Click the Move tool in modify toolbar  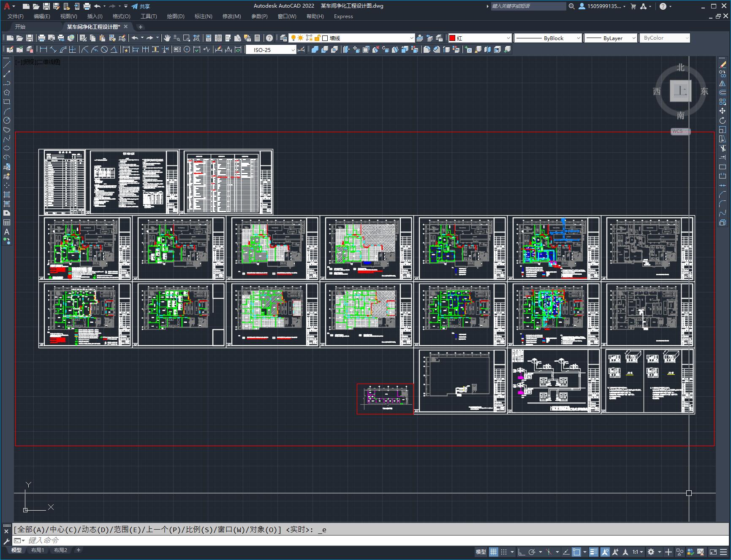click(723, 111)
